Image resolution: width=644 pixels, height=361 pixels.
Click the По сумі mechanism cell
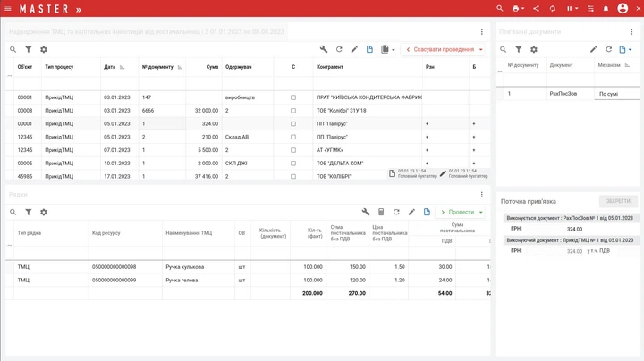tap(617, 94)
